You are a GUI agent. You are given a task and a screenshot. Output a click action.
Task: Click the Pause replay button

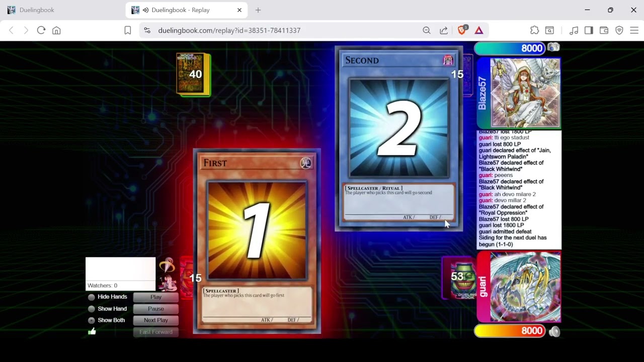tap(156, 309)
